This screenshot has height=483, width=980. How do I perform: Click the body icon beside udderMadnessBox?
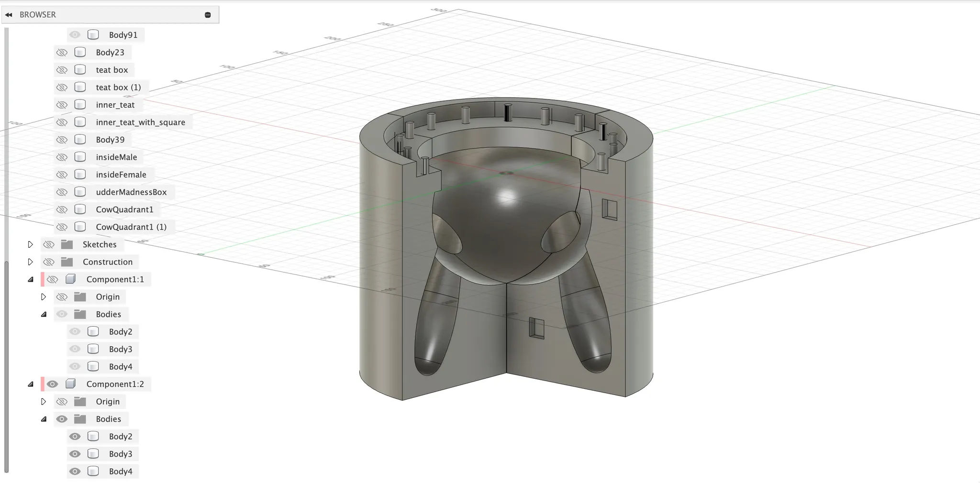[x=80, y=192]
